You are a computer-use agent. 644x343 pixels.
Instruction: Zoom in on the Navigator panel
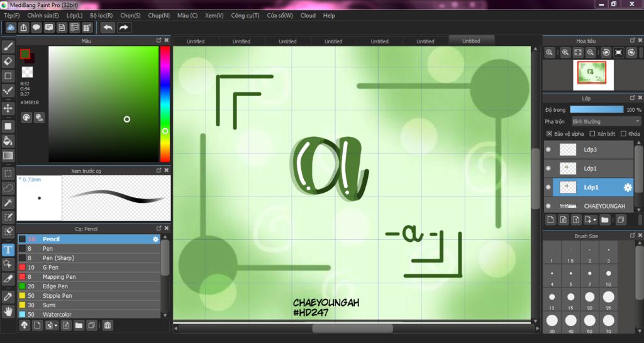pyautogui.click(x=565, y=53)
